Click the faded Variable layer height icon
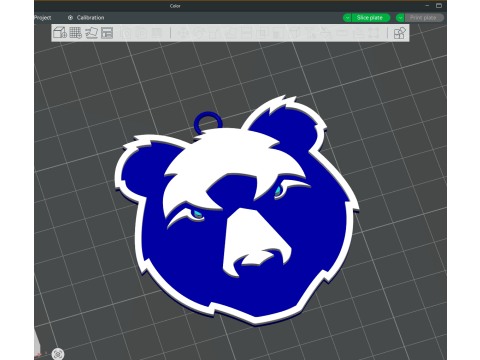The image size is (480, 360). coord(157,33)
